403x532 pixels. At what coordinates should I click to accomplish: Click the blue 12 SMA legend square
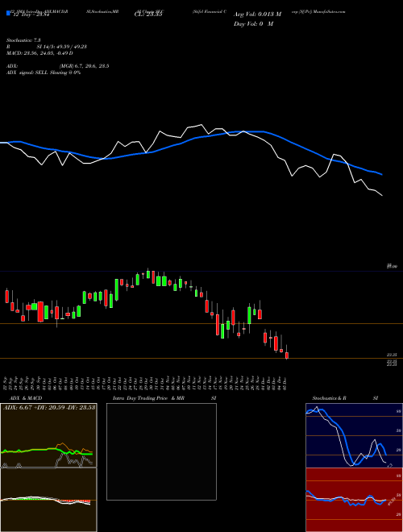8,13
